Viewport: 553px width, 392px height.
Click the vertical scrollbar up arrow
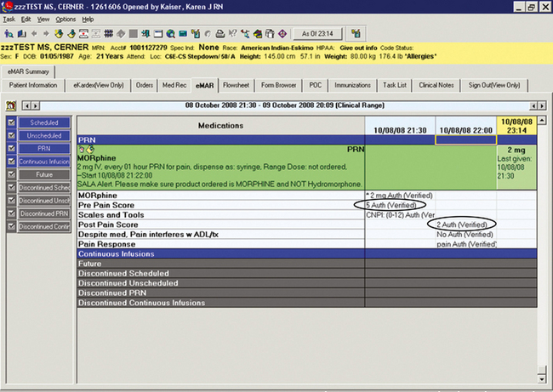[542, 120]
